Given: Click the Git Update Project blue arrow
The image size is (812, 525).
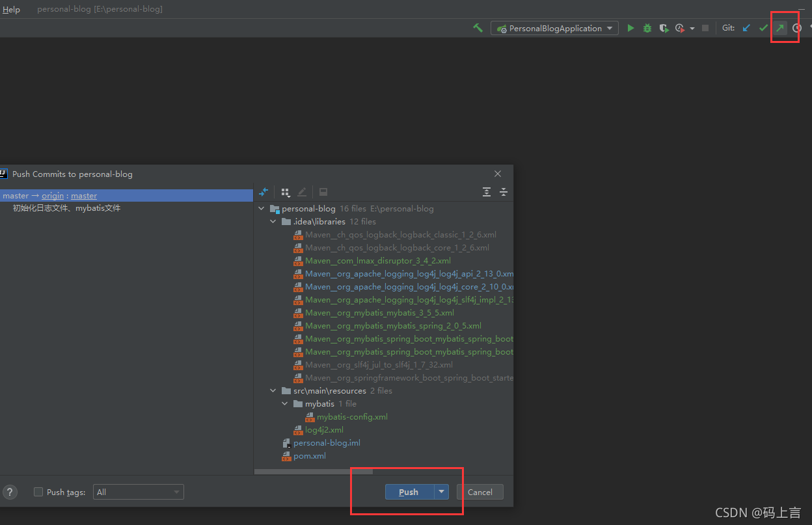Looking at the screenshot, I should coord(747,28).
